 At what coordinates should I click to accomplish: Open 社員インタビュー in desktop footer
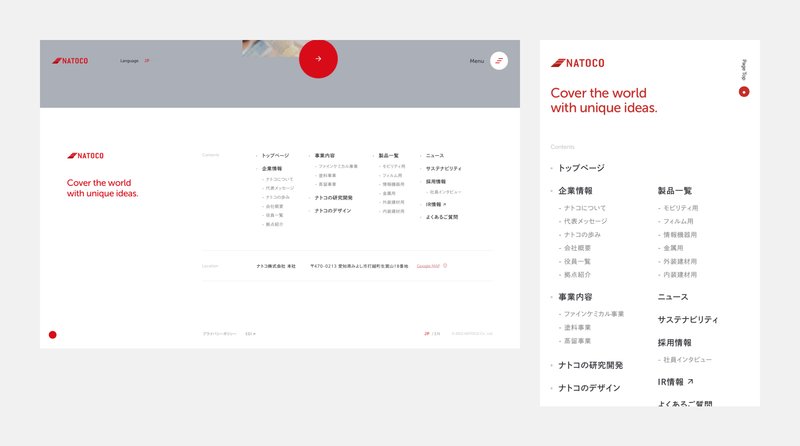click(445, 192)
